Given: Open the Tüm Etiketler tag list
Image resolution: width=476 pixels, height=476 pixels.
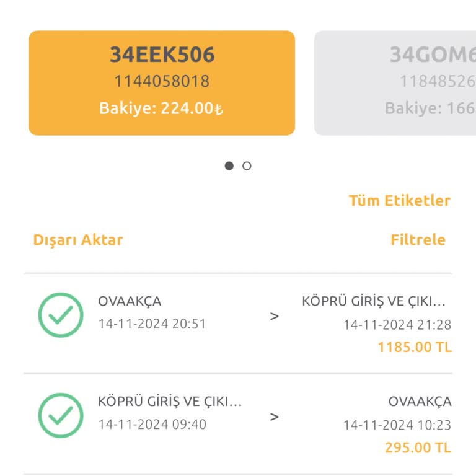Looking at the screenshot, I should 399,201.
